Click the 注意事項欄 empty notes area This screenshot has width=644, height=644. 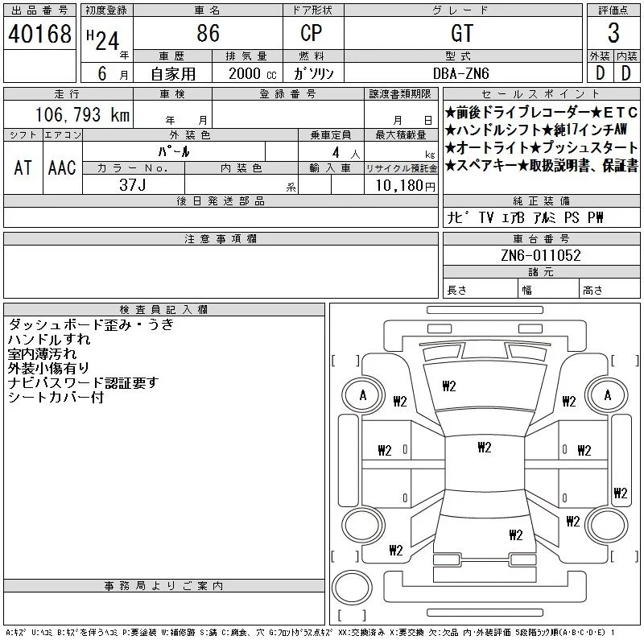point(221,271)
